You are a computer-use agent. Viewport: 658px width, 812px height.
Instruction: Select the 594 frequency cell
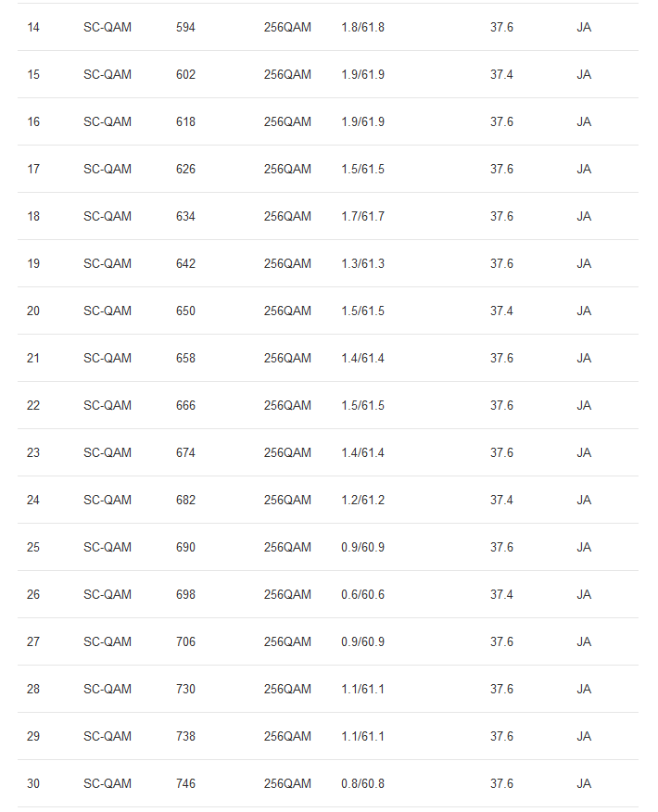click(185, 28)
